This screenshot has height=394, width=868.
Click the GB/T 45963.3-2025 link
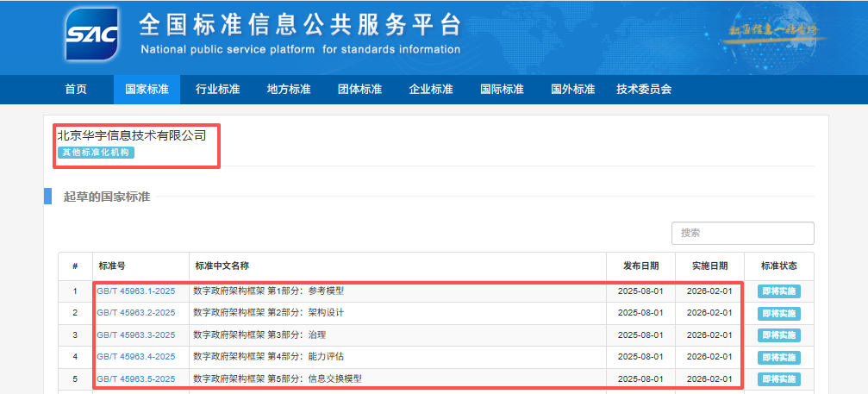pos(135,335)
